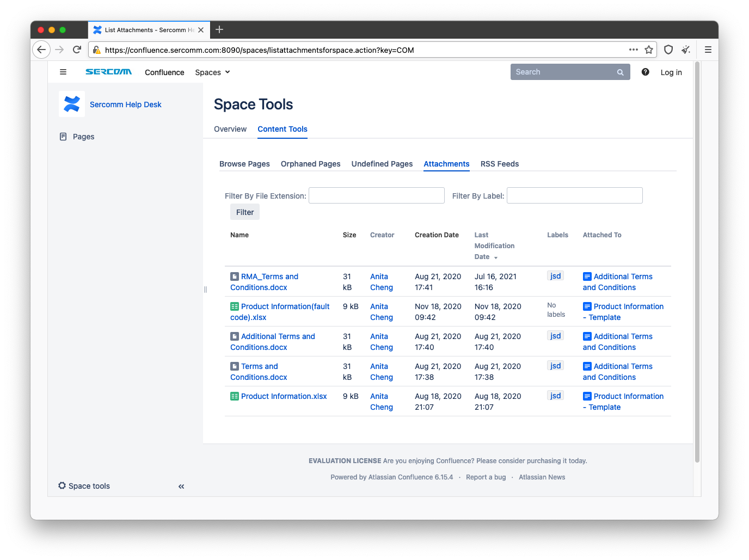Click the tracking protection shield icon

[668, 50]
